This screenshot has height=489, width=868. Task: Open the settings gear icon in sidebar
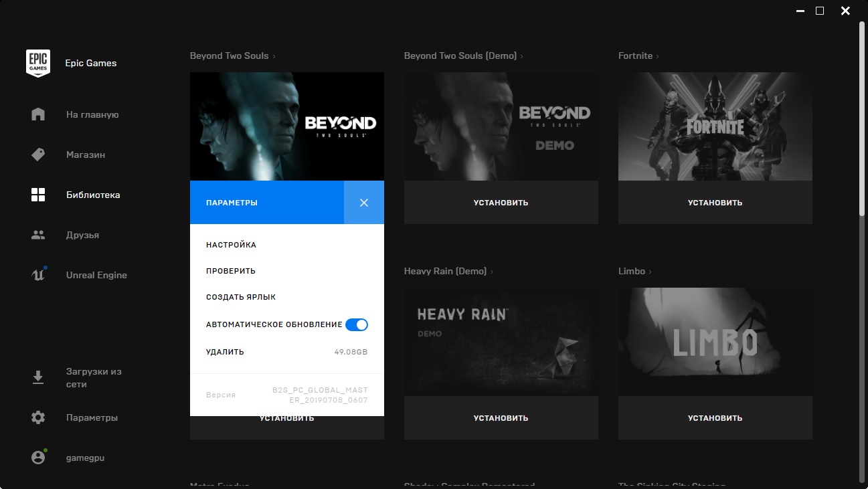click(x=38, y=417)
